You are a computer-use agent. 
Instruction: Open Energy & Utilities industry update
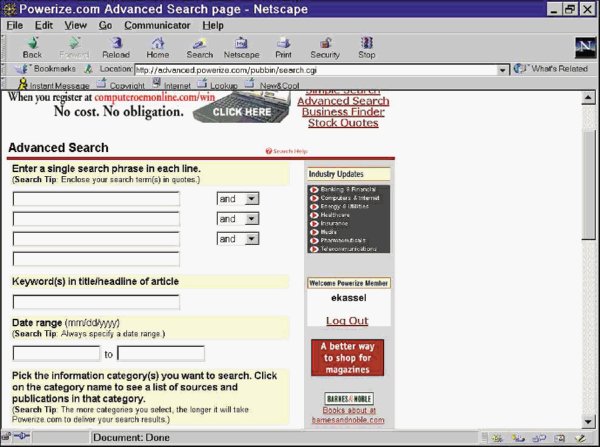(x=340, y=206)
